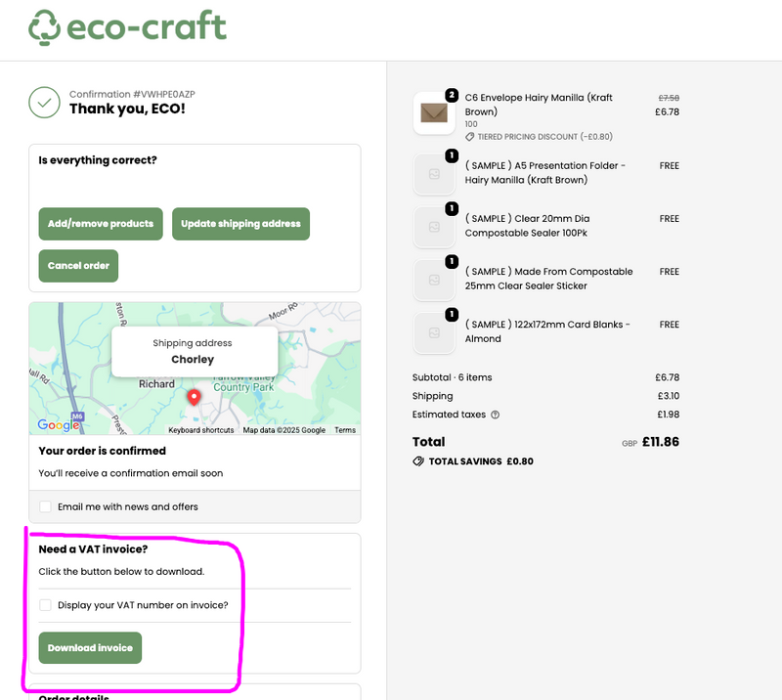Click the C6 Envelope Hairy Manilla thumbnail

click(433, 112)
